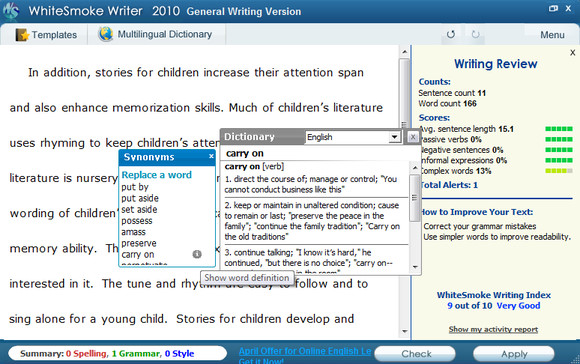
Task: Click the Writing Review heading
Action: (495, 64)
